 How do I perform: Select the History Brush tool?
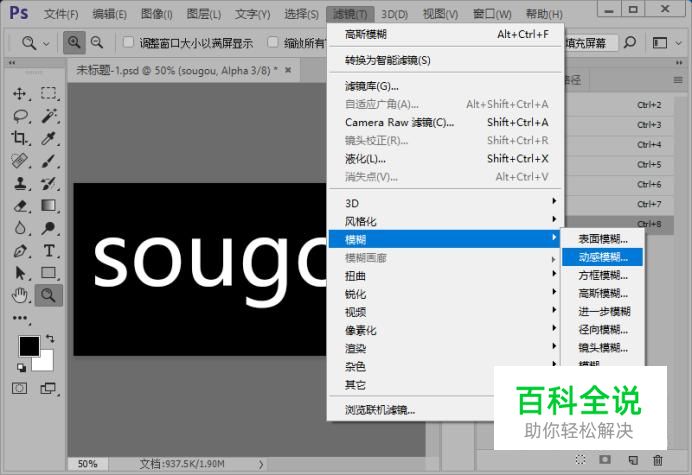click(x=49, y=183)
